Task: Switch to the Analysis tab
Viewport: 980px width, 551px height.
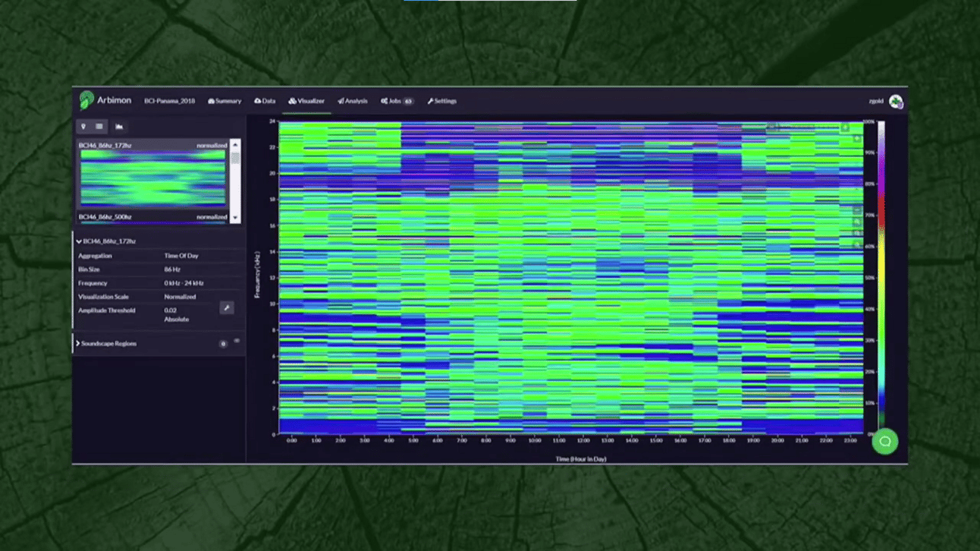Action: [353, 101]
